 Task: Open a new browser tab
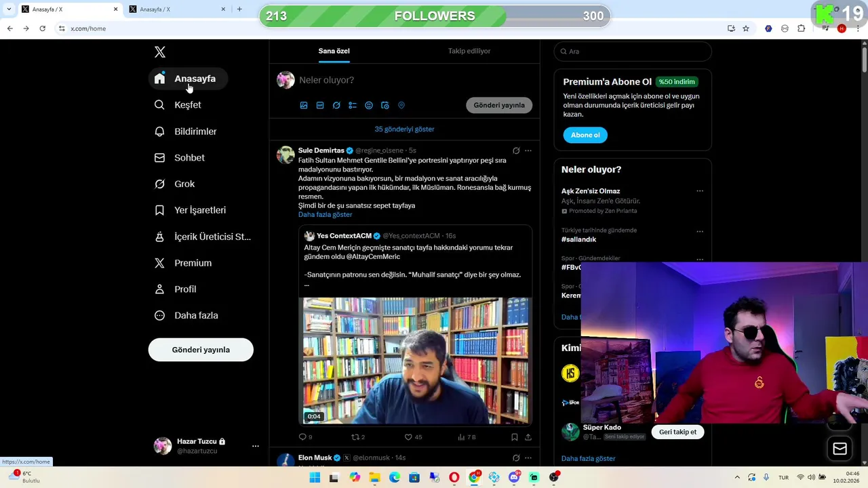(x=239, y=9)
